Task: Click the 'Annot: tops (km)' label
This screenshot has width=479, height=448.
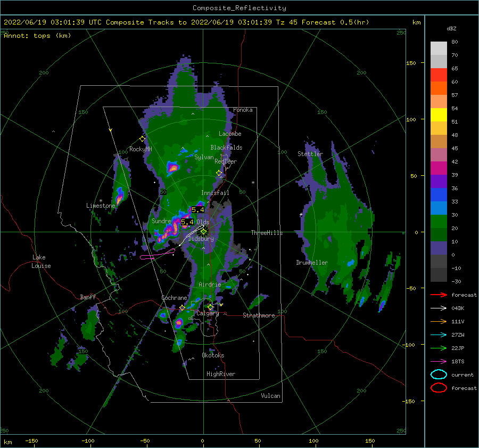Action: point(37,36)
